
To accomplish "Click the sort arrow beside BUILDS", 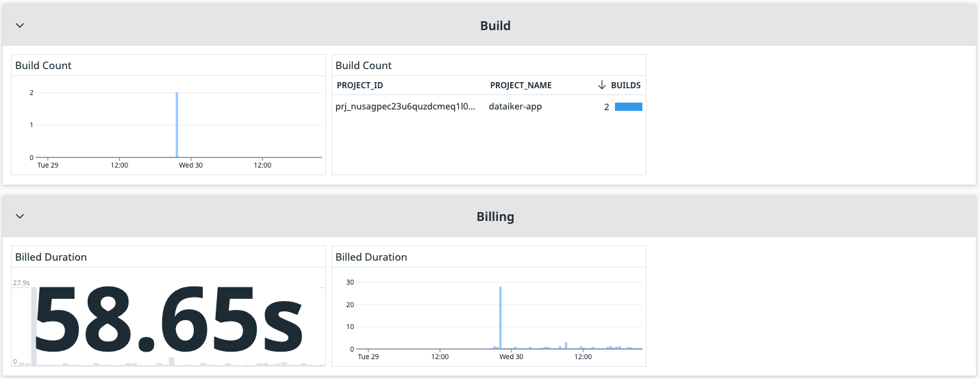I will pos(602,86).
